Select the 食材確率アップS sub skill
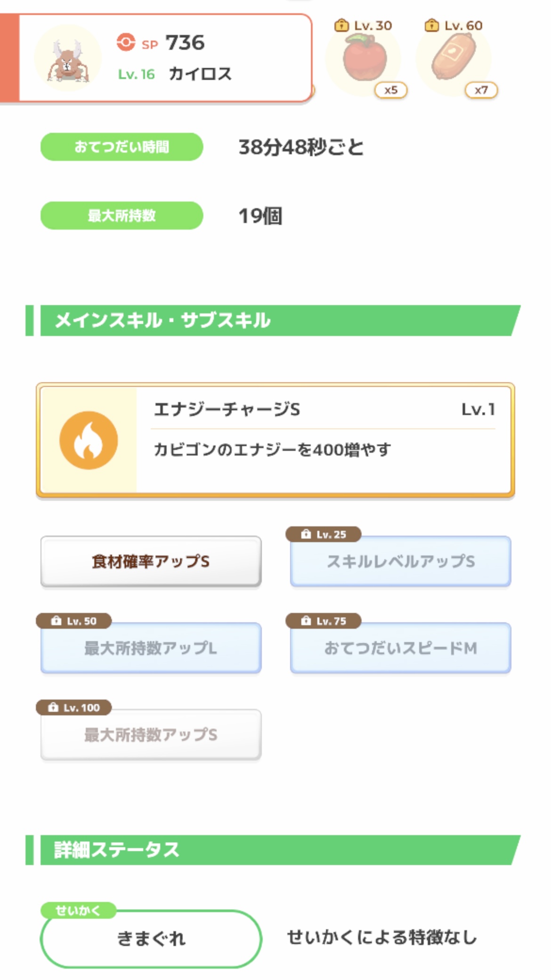551x980 pixels. [x=151, y=562]
